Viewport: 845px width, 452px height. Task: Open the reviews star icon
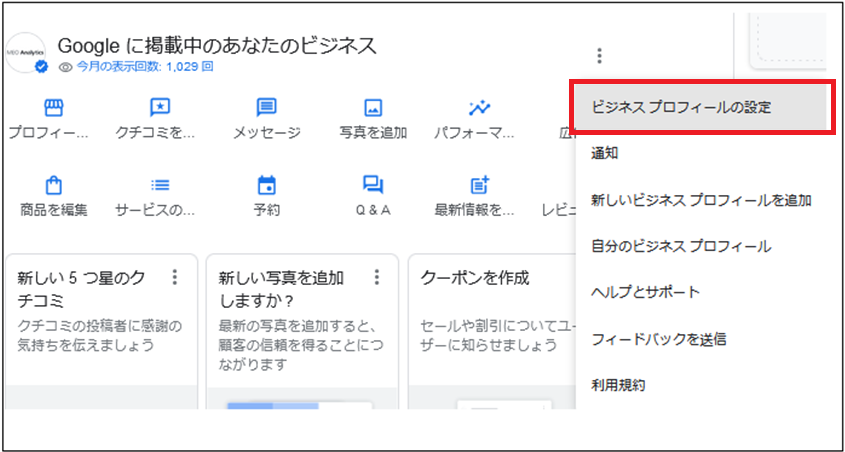coord(160,108)
